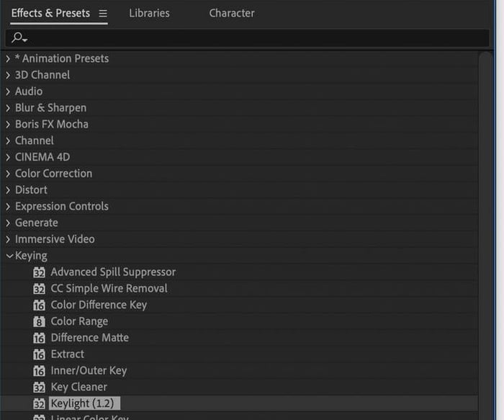Screen dimensions: 504x420
Task: Select the Advanced Spill Suppressor effect
Action: tap(113, 272)
